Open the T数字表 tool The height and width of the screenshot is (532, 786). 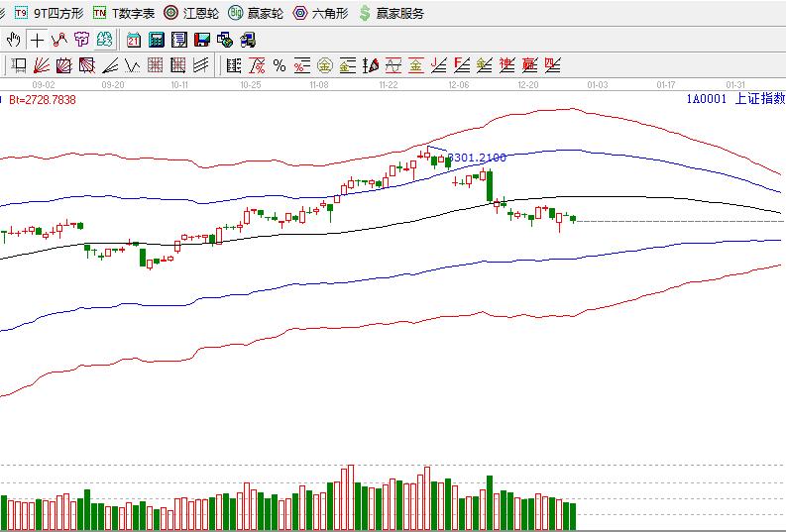123,13
